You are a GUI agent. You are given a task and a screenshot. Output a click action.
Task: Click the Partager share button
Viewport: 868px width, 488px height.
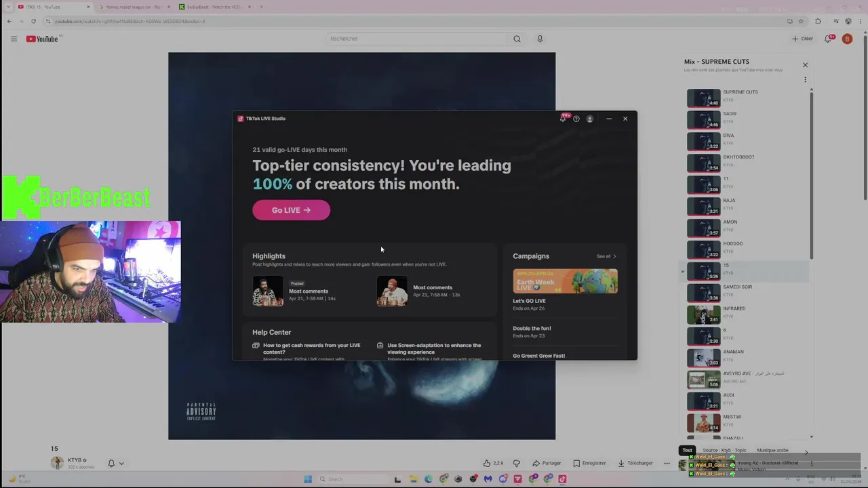547,463
